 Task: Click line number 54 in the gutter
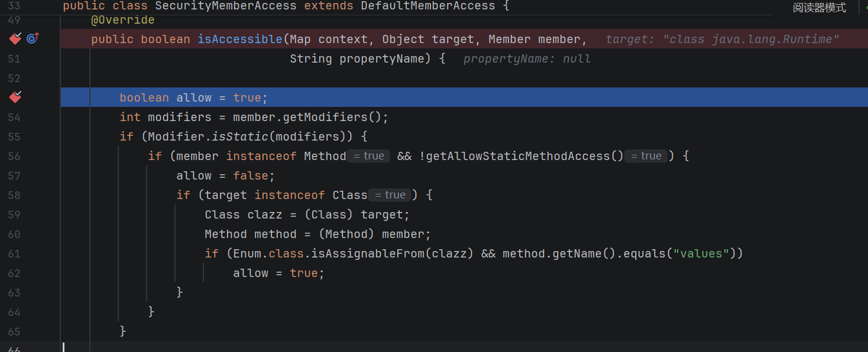pyautogui.click(x=14, y=118)
